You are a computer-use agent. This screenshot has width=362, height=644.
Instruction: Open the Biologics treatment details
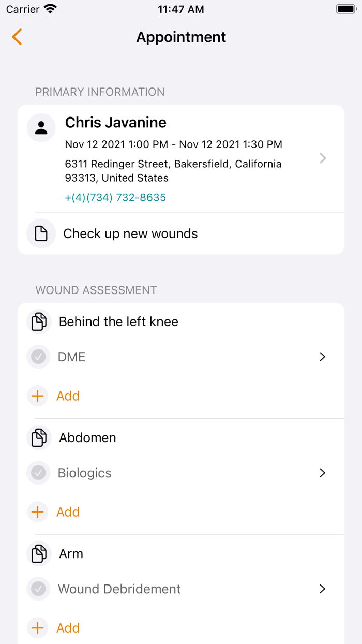click(x=322, y=473)
